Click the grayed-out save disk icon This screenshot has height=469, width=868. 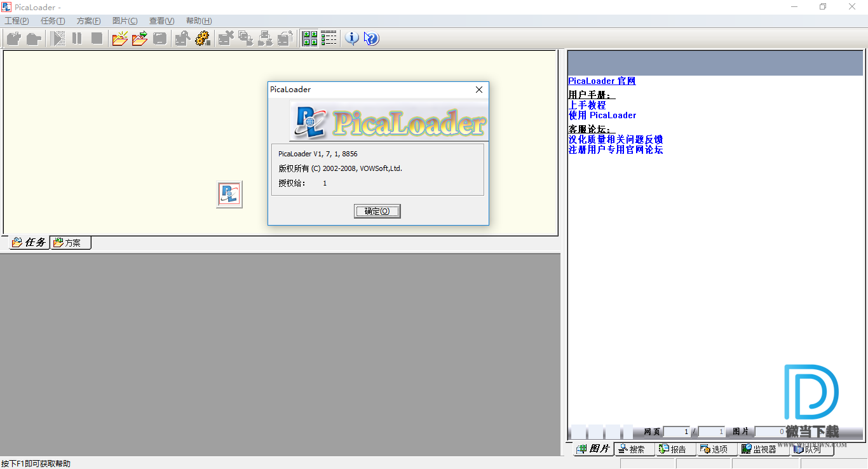pyautogui.click(x=159, y=39)
